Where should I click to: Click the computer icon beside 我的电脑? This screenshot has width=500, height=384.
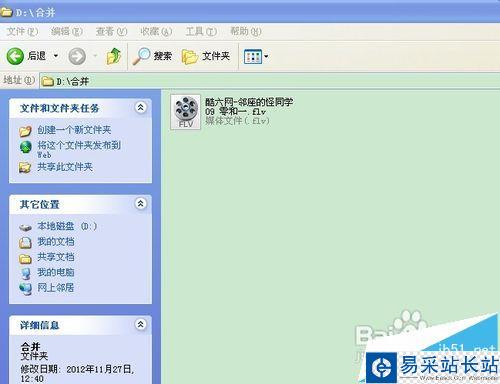coord(25,273)
